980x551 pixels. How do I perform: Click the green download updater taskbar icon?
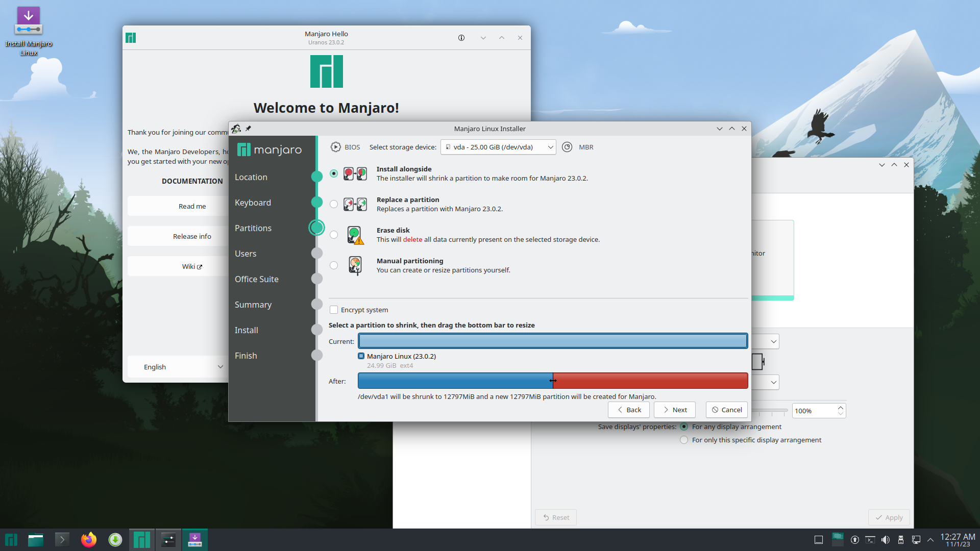click(115, 540)
